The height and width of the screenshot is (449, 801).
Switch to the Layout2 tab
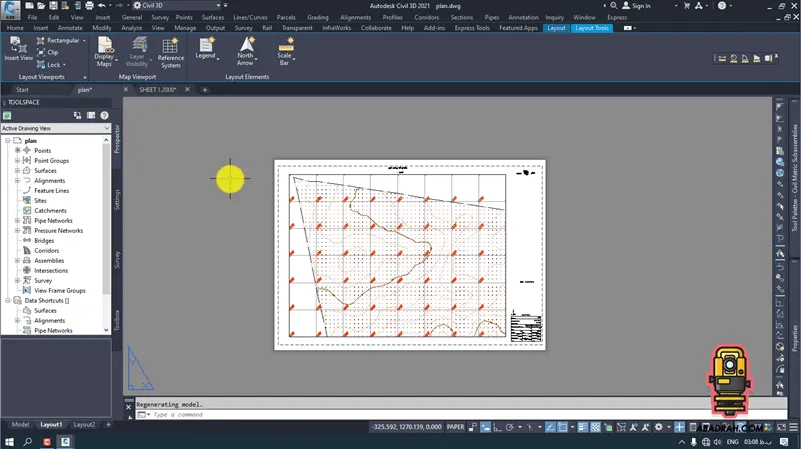[84, 425]
